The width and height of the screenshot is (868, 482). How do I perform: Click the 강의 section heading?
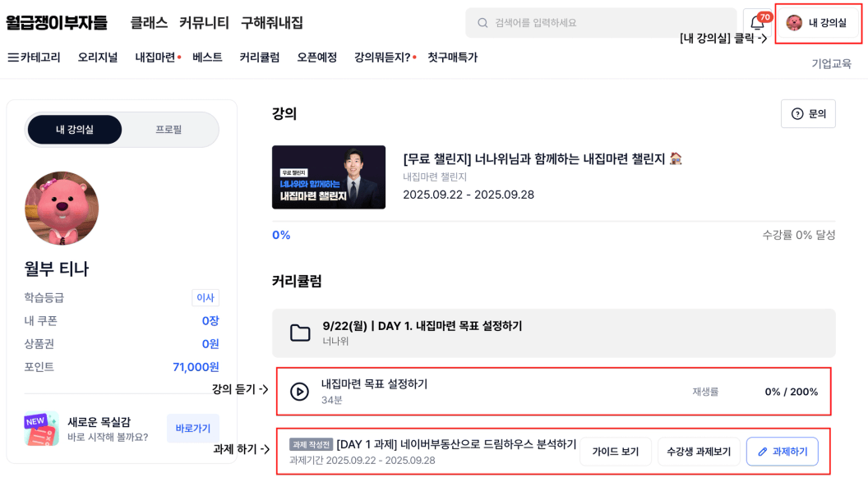[284, 113]
